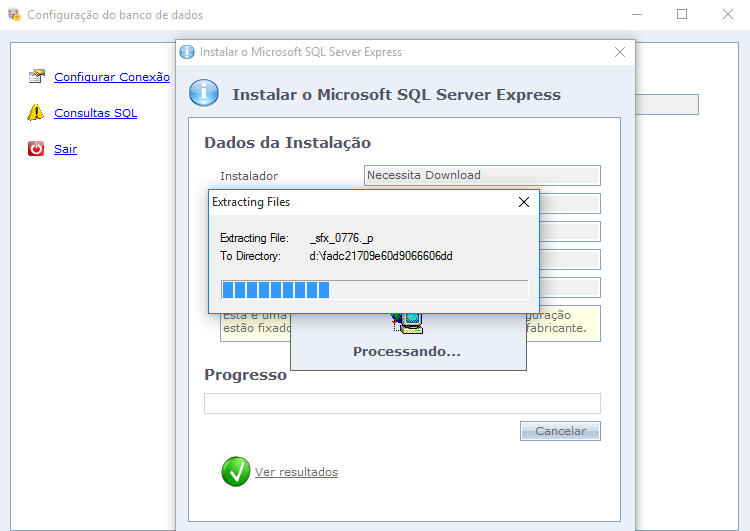Close the Configuração do banco de dados window
The image size is (750, 531).
[x=728, y=14]
